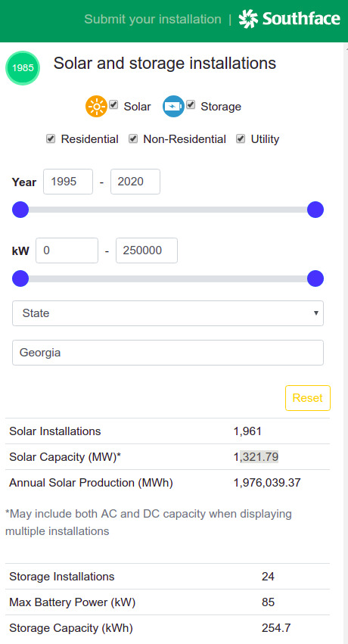
Task: Click the Southface logo
Action: tap(289, 19)
